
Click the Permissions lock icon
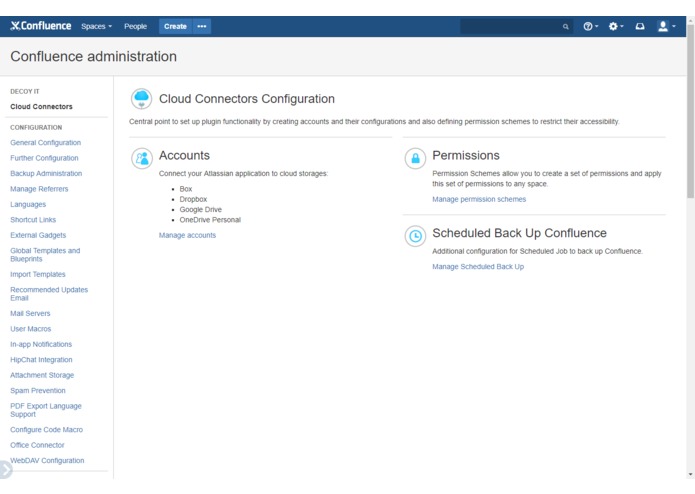tap(415, 158)
